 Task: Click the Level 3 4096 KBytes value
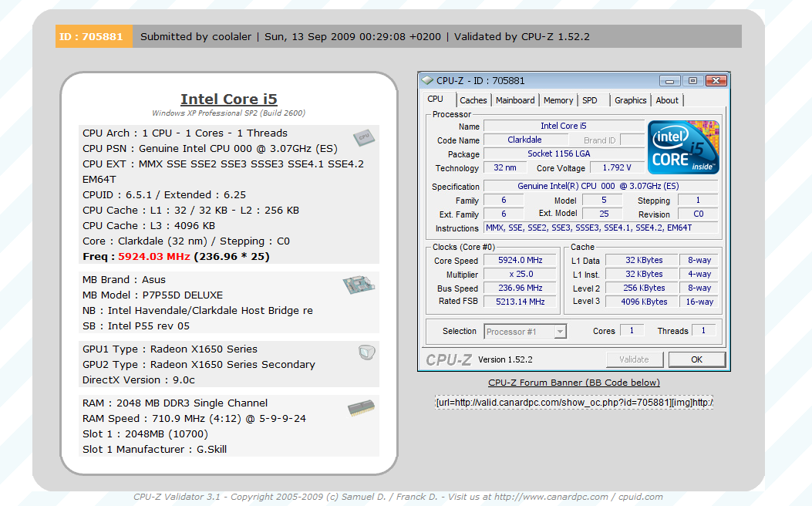643,302
